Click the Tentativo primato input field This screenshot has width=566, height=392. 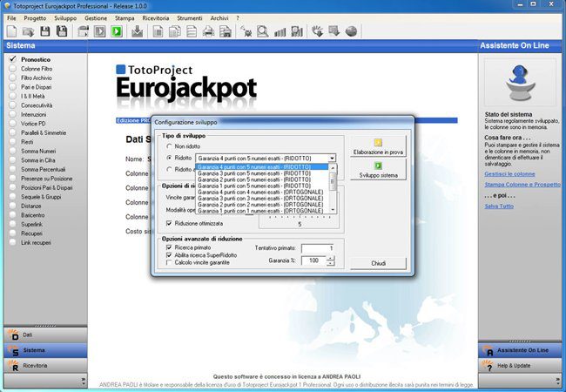(317, 248)
